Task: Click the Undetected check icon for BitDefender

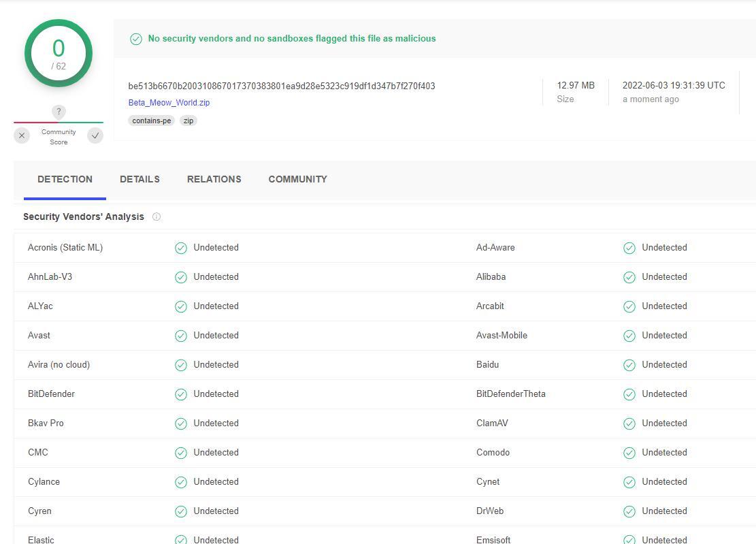Action: [181, 394]
